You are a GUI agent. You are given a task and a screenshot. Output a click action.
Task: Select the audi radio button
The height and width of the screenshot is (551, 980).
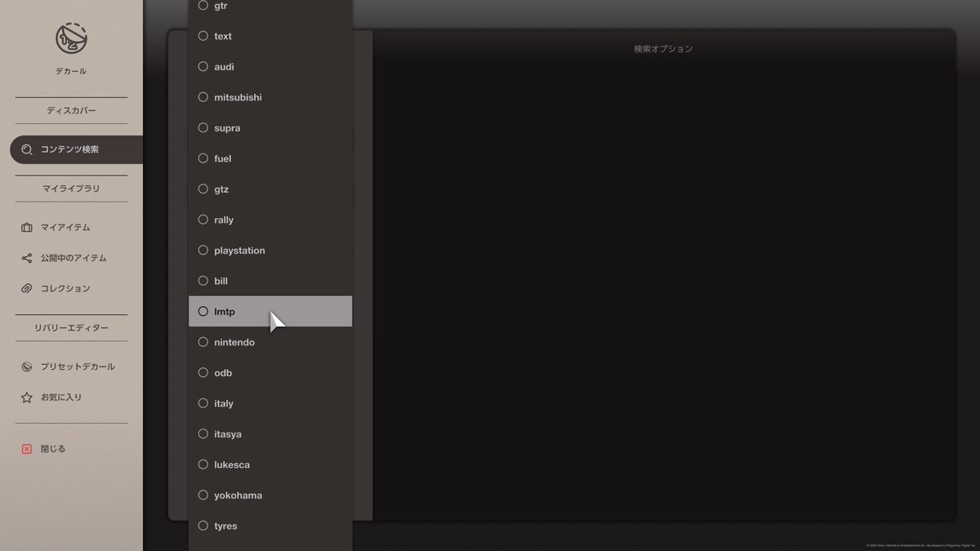(203, 67)
